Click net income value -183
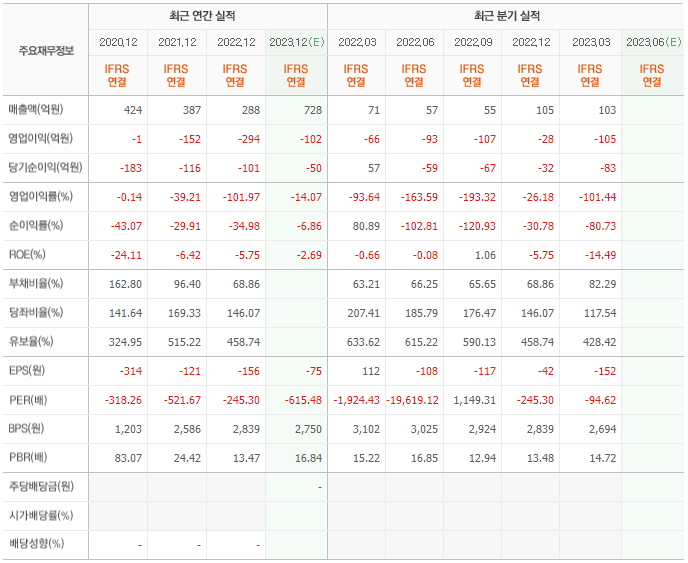 (x=131, y=168)
